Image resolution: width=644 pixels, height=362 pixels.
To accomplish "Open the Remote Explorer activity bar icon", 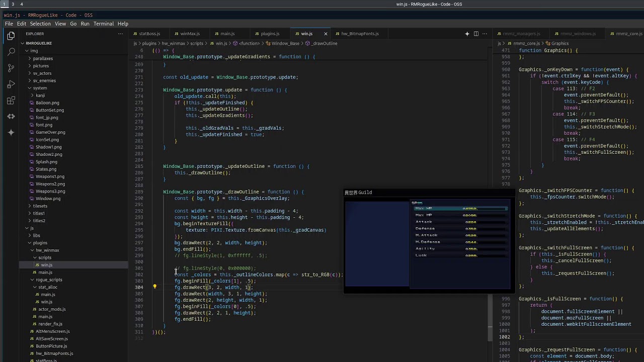I will pos(11,116).
